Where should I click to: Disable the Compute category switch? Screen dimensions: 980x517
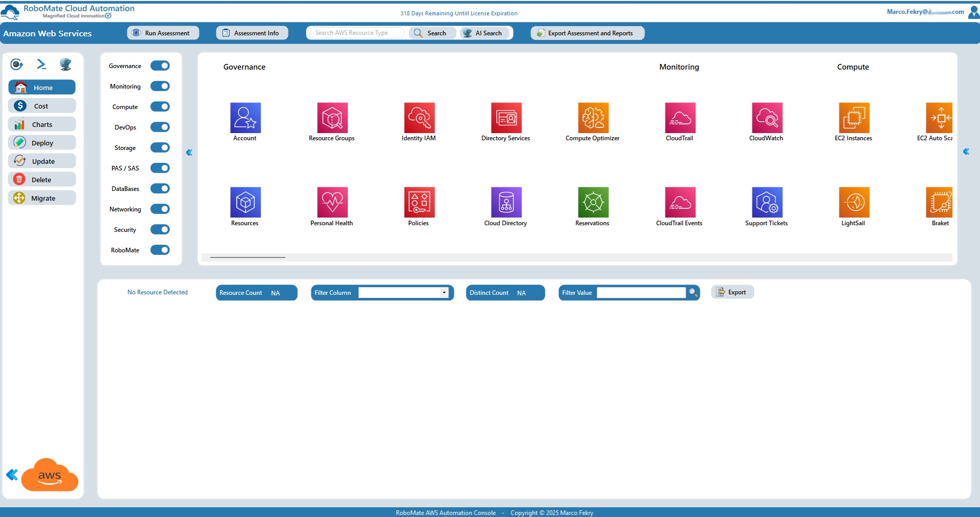(x=160, y=106)
